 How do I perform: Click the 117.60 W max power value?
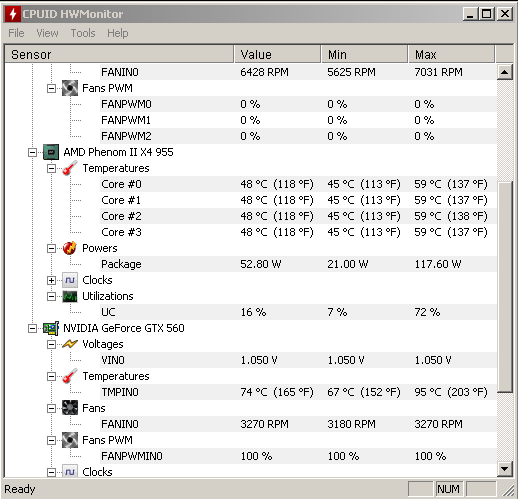[438, 264]
